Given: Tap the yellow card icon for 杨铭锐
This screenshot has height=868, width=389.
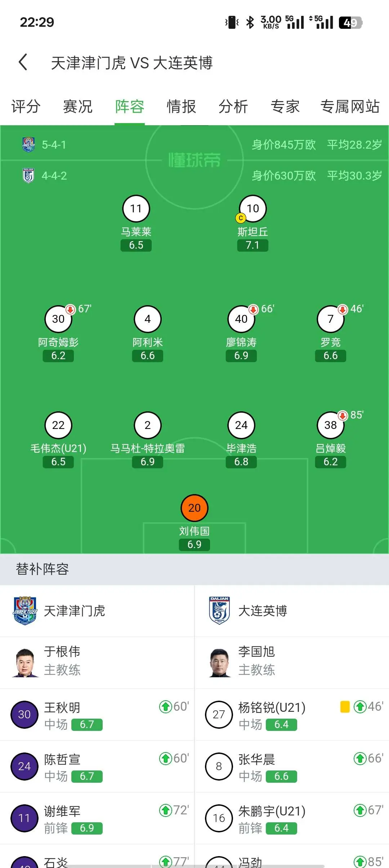Looking at the screenshot, I should (345, 706).
